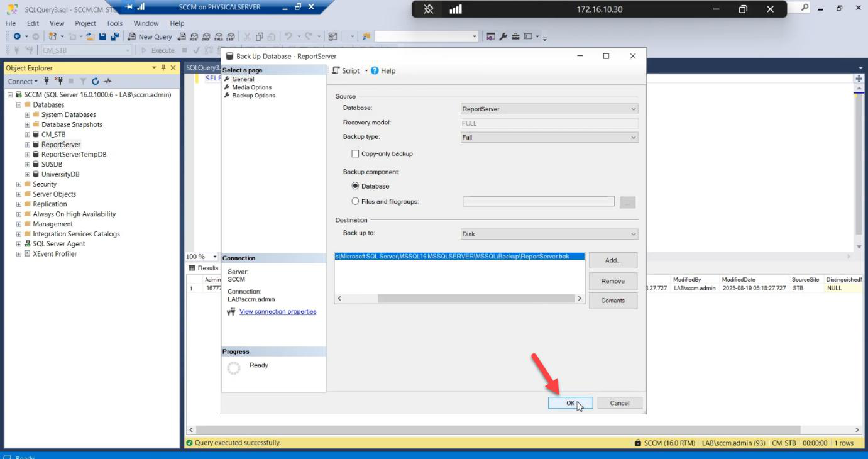
Task: Open View connection properties link
Action: point(278,312)
